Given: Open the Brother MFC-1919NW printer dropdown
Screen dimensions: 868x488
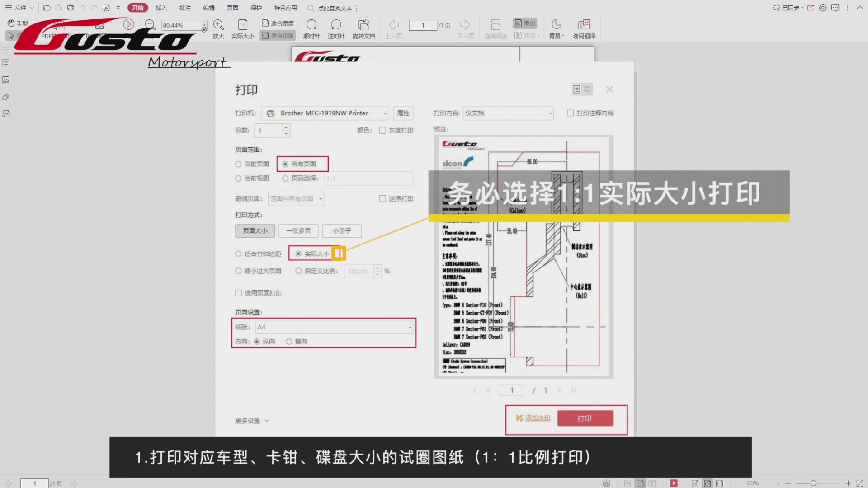Looking at the screenshot, I should 325,113.
